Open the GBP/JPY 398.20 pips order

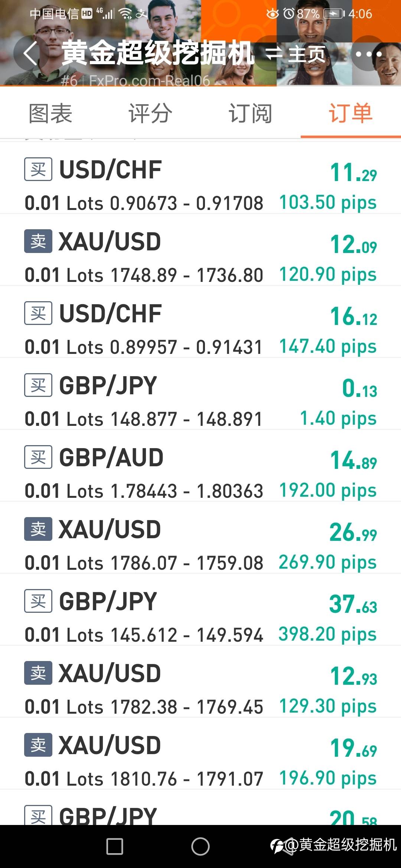tap(200, 617)
